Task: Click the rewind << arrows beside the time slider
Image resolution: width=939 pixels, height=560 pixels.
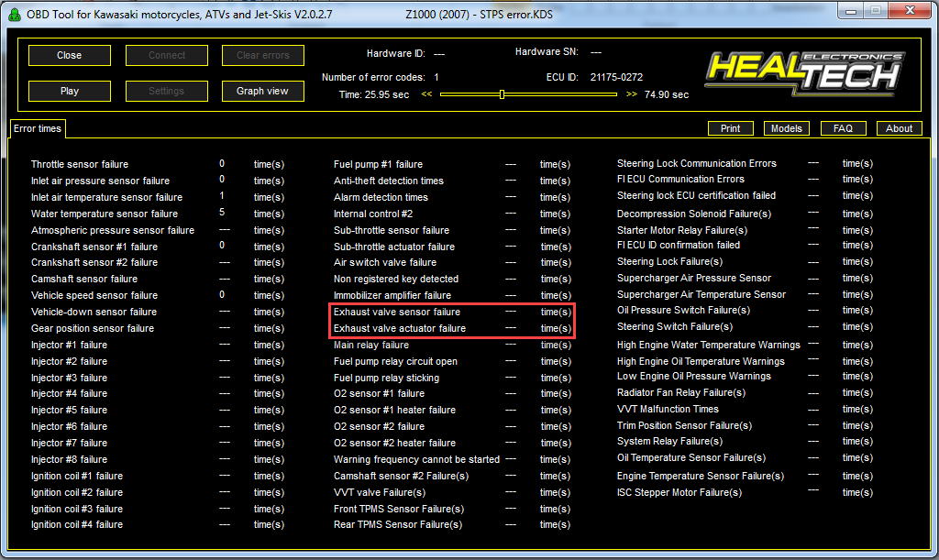Action: tap(426, 94)
